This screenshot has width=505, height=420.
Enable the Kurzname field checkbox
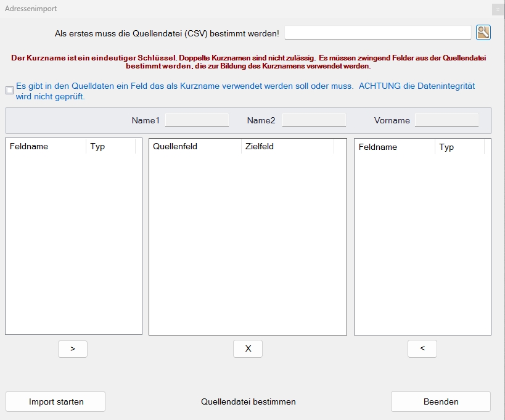[10, 90]
